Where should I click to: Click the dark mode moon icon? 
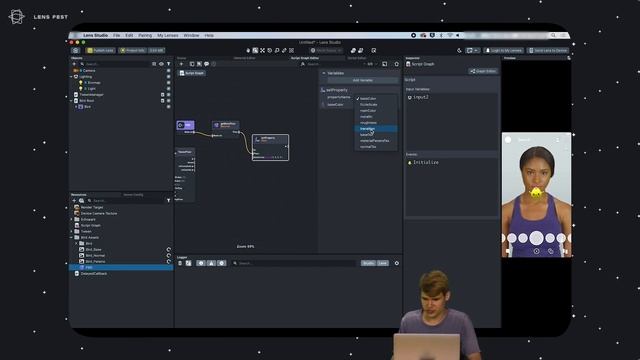pyautogui.click(x=459, y=51)
